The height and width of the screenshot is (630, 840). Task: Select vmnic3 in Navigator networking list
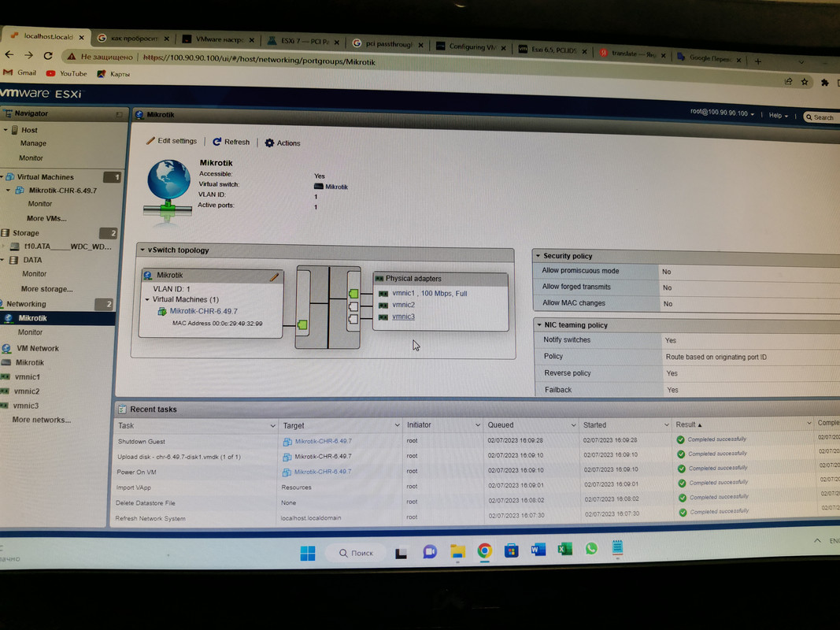point(26,406)
